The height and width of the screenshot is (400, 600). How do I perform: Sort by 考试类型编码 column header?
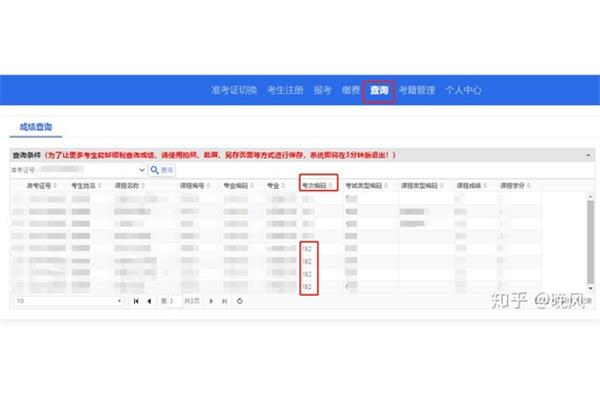(x=367, y=186)
